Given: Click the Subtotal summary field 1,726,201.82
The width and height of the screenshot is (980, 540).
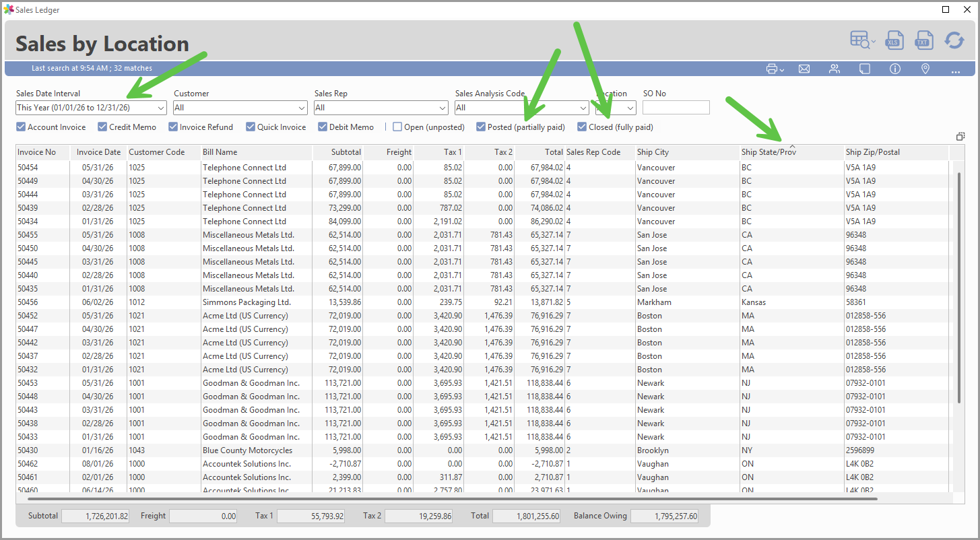Looking at the screenshot, I should pos(95,516).
